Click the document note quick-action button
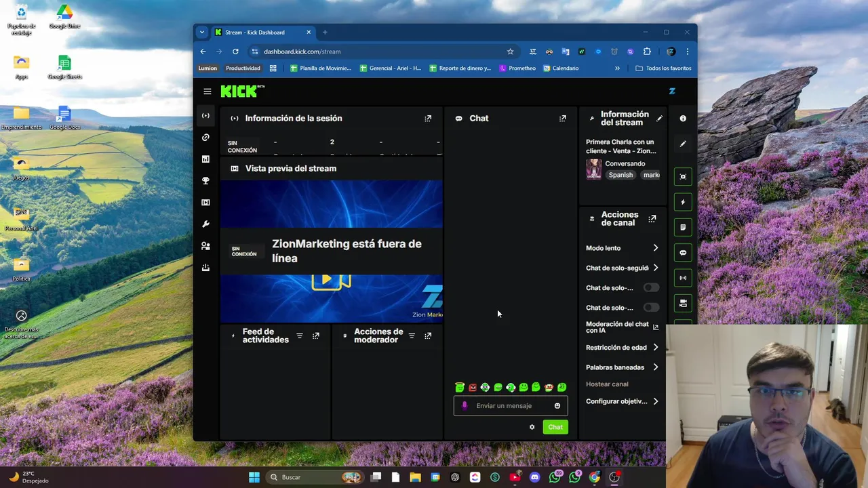Image resolution: width=868 pixels, height=488 pixels. click(683, 227)
